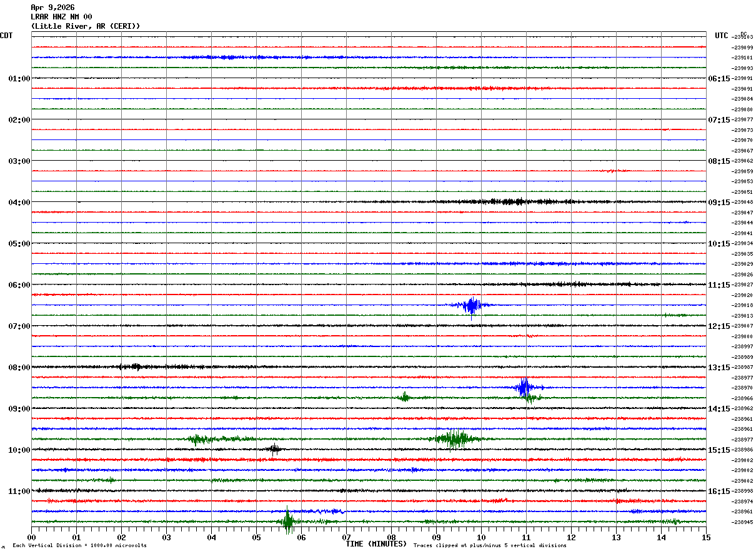Click the 10 minute tick label on bottom axis

481,537
